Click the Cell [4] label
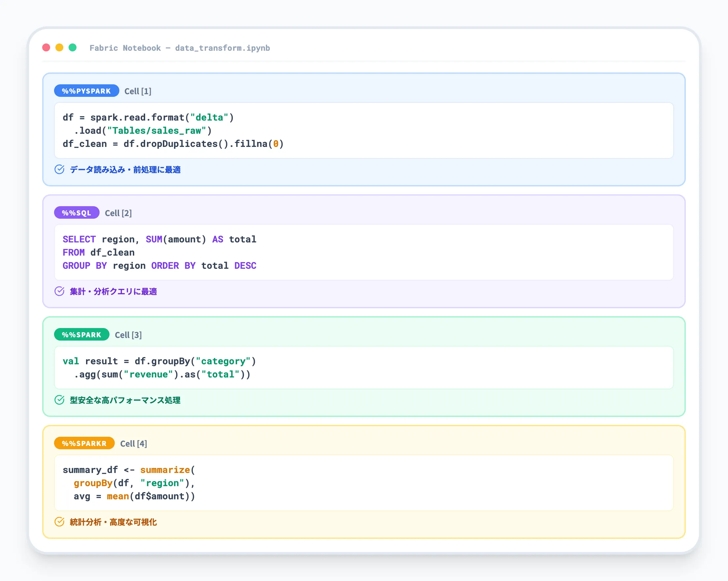 (134, 443)
